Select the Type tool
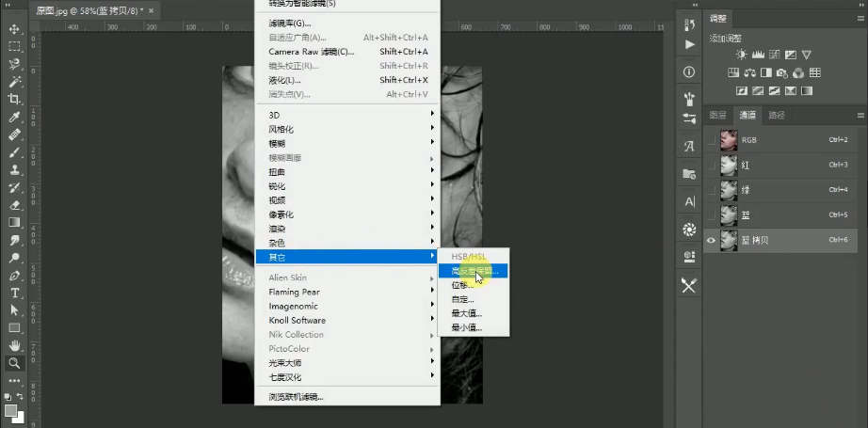The width and height of the screenshot is (868, 428). click(x=14, y=293)
